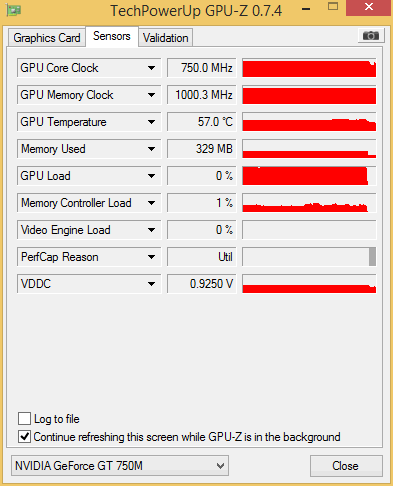
Task: Click the camera screenshot icon
Action: coord(371,35)
